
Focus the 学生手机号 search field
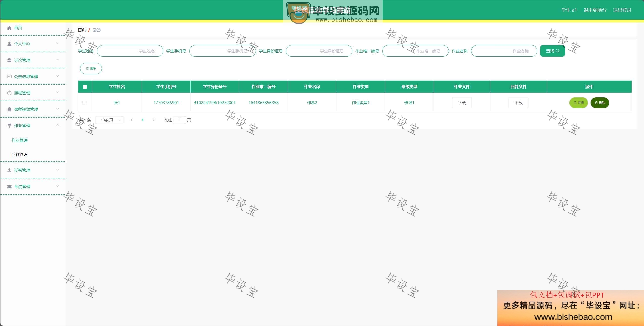(222, 51)
